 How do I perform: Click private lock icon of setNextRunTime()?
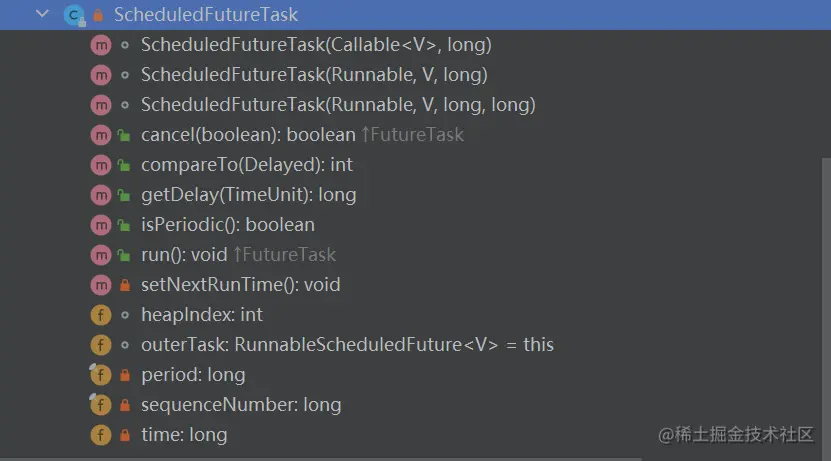tap(124, 285)
